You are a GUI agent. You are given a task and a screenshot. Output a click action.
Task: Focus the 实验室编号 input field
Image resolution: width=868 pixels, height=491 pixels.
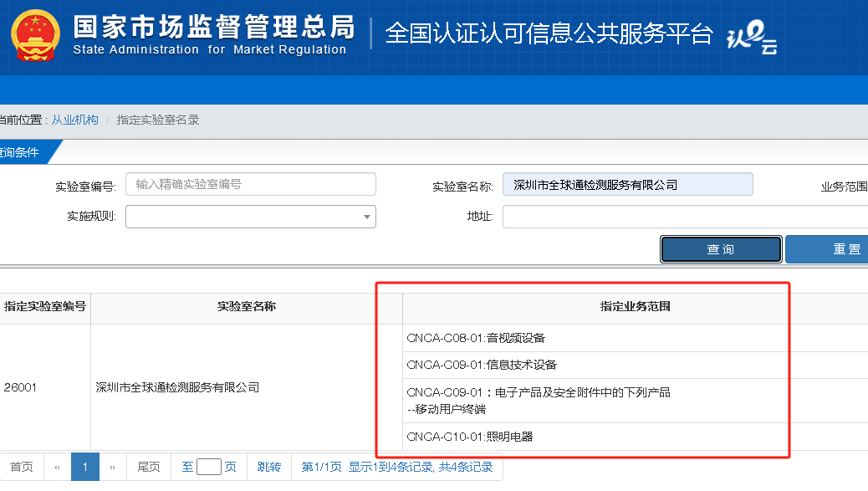coord(251,184)
